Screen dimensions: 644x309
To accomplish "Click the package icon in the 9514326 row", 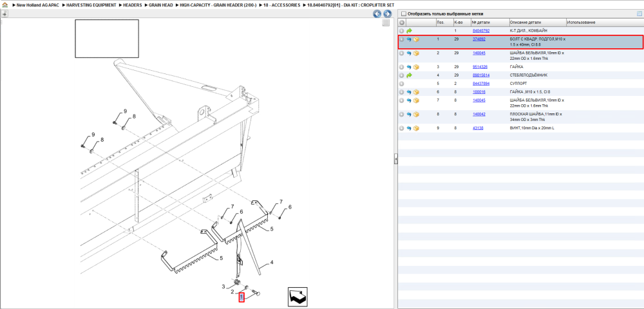I will [x=416, y=67].
